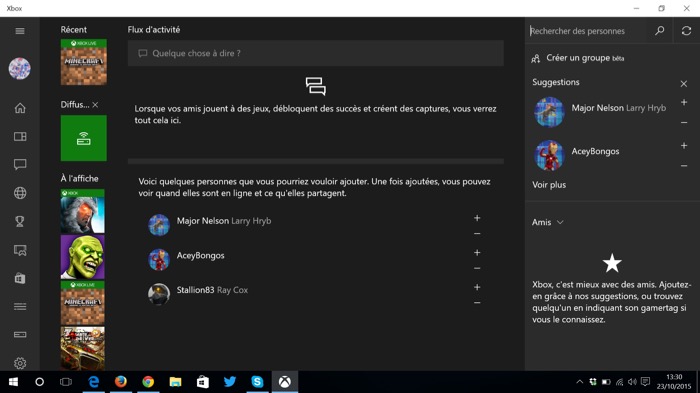Open Messages speech bubble in sidebar
The width and height of the screenshot is (700, 393).
point(20,164)
